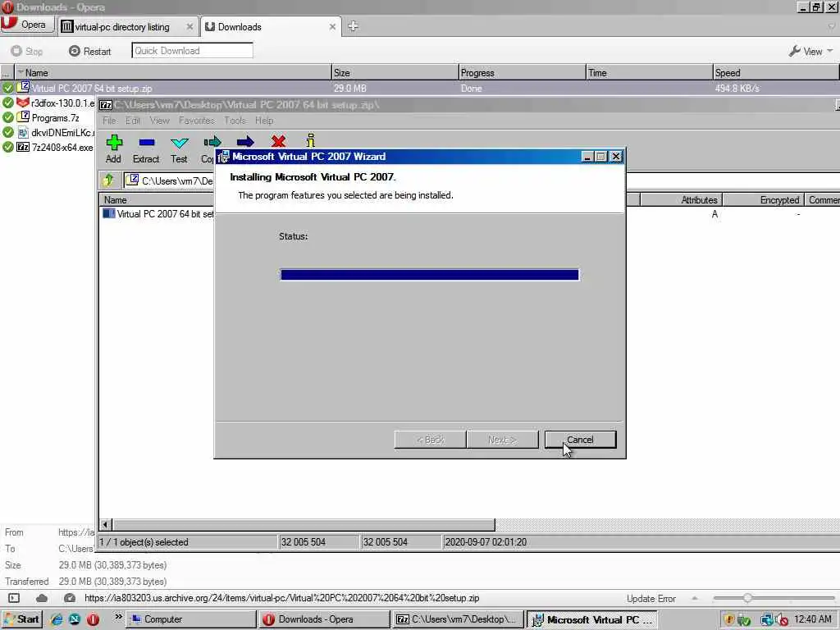The height and width of the screenshot is (630, 840).
Task: Click 7-Zip horizontal scrollbar left arrow
Action: tap(106, 524)
